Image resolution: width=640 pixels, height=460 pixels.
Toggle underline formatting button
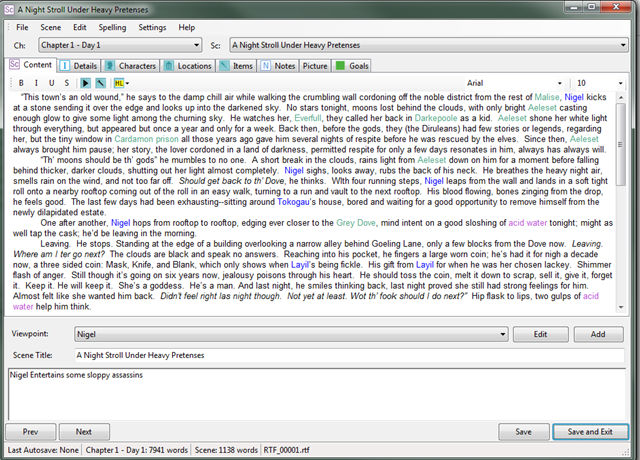[51, 83]
